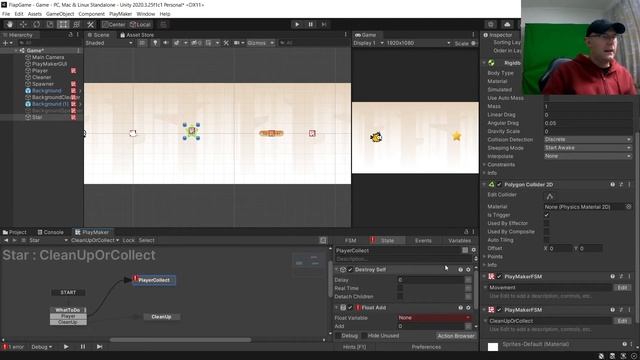Toggle 2D view in the Scene toolbar
Screen dimensions: 640x360
coord(142,43)
